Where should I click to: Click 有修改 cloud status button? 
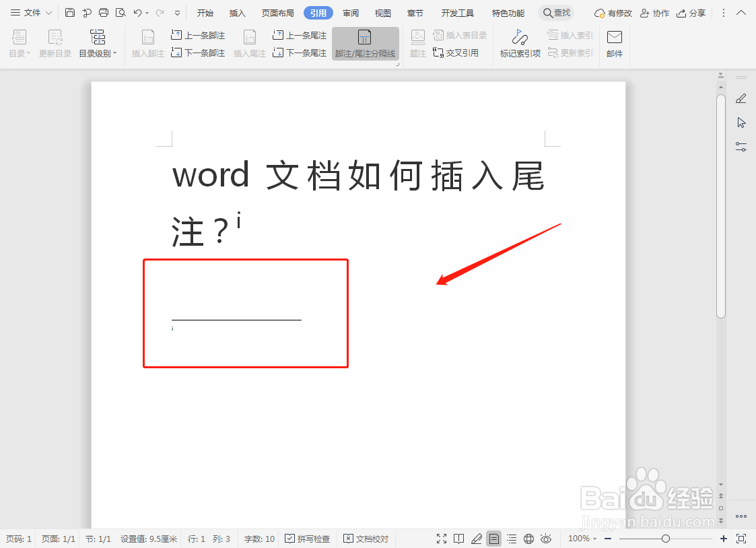tap(613, 13)
